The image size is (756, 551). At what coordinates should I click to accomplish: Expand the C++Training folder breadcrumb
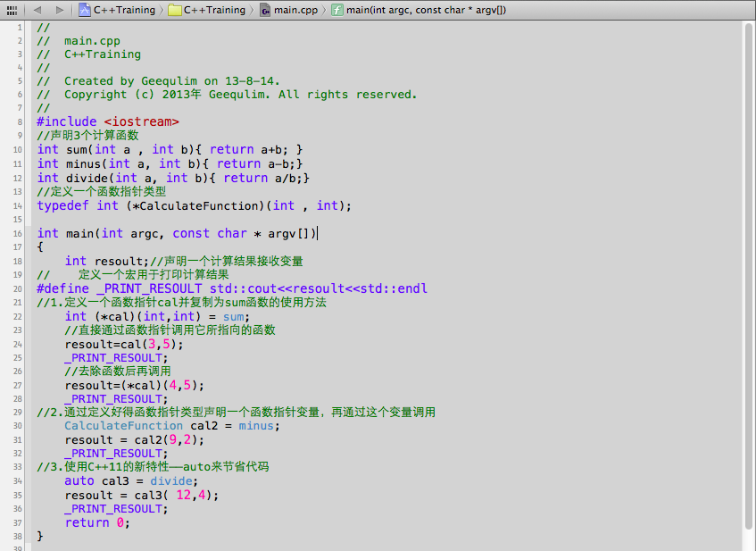[x=214, y=10]
